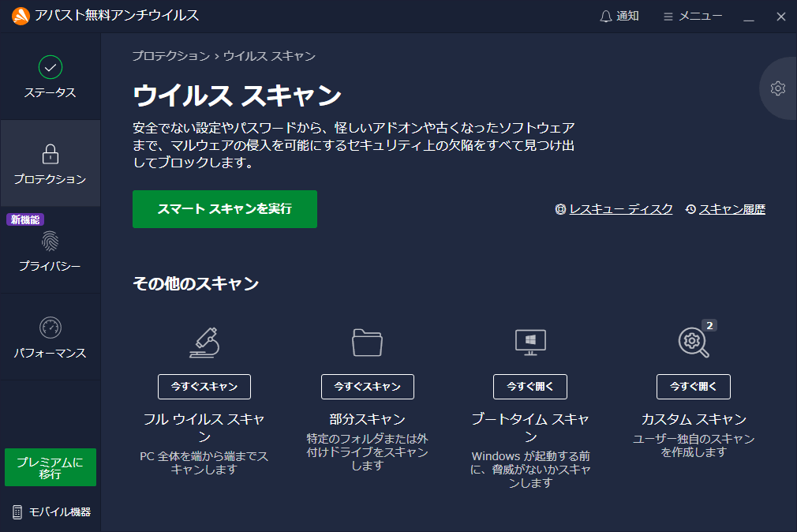Click the プロテクション breadcrumb link

coord(170,56)
